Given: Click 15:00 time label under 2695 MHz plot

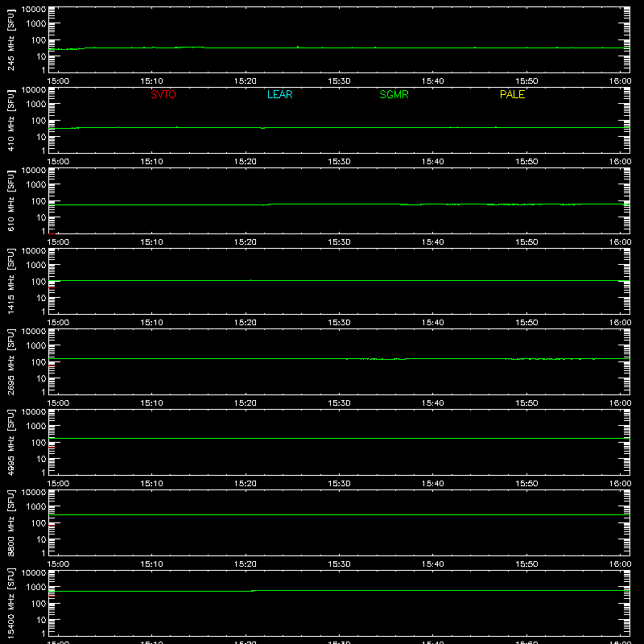Looking at the screenshot, I should pyautogui.click(x=58, y=403).
